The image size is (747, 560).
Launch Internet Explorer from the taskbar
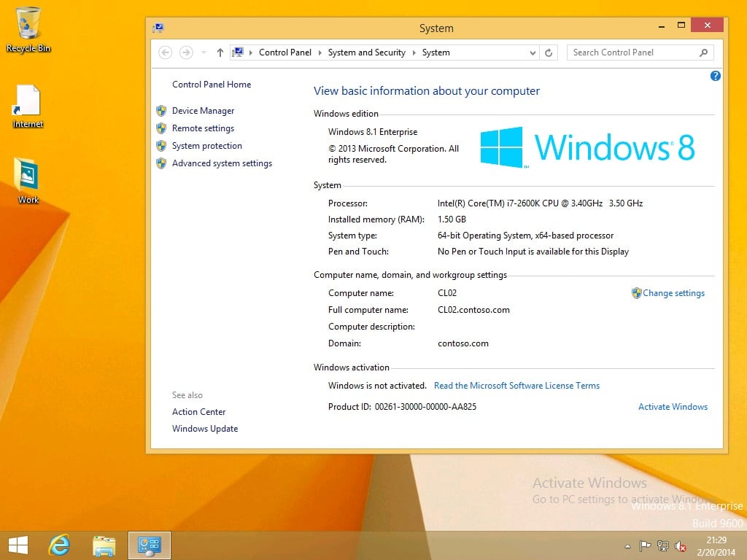[58, 545]
